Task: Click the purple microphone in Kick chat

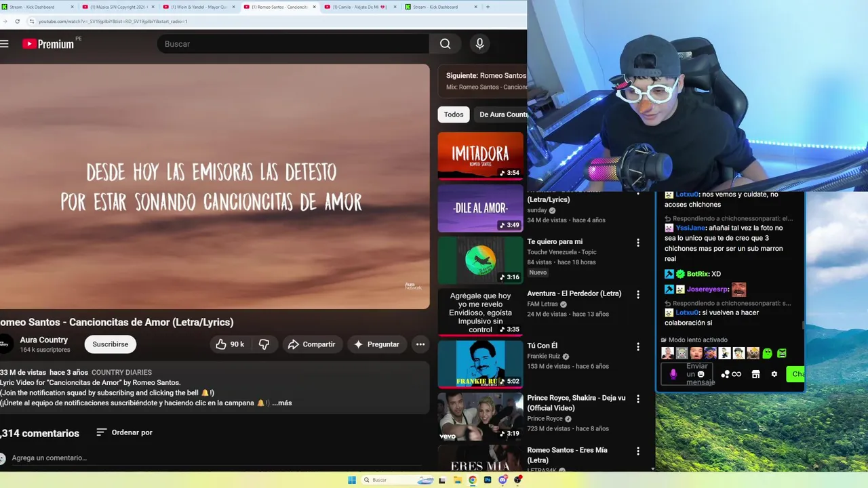Action: click(x=673, y=373)
